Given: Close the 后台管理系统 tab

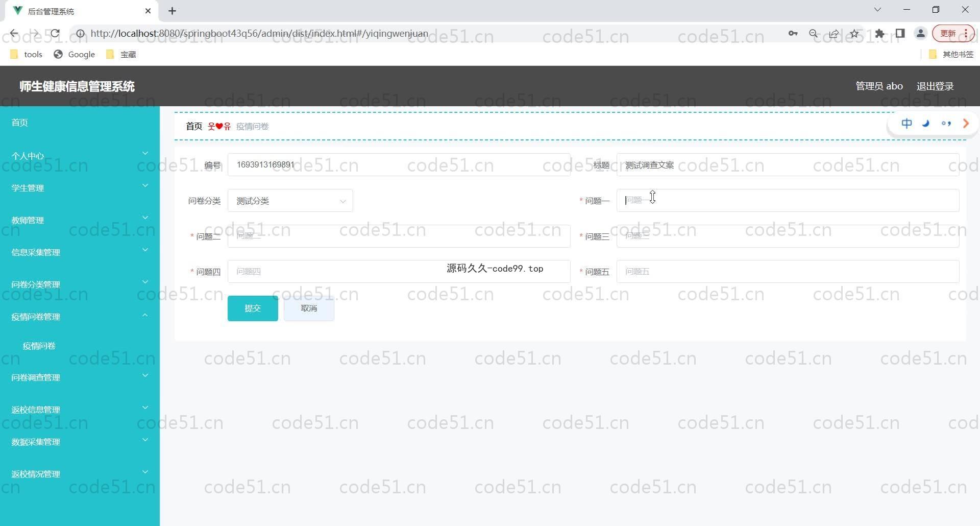Looking at the screenshot, I should coord(148,11).
